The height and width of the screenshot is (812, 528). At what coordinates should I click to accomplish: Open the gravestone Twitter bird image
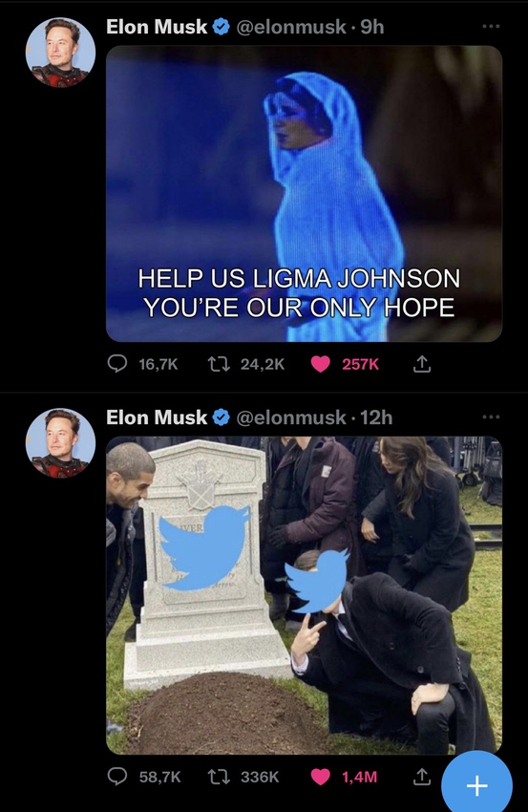pyautogui.click(x=304, y=595)
